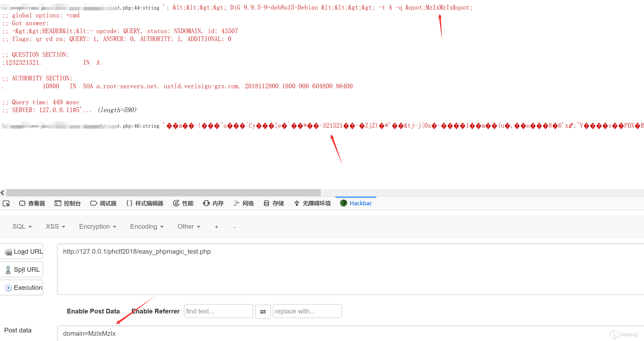Image resolution: width=644 pixels, height=341 pixels.
Task: Switch to the 网络 network tab
Action: 244,203
